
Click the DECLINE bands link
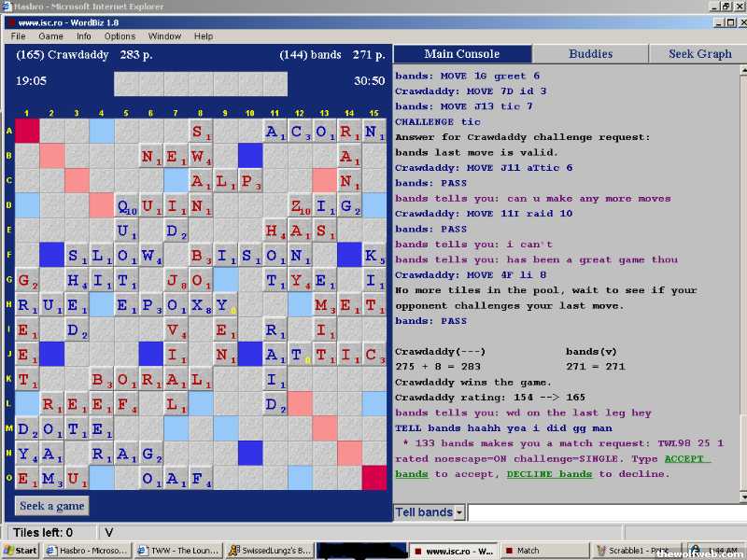tap(549, 474)
